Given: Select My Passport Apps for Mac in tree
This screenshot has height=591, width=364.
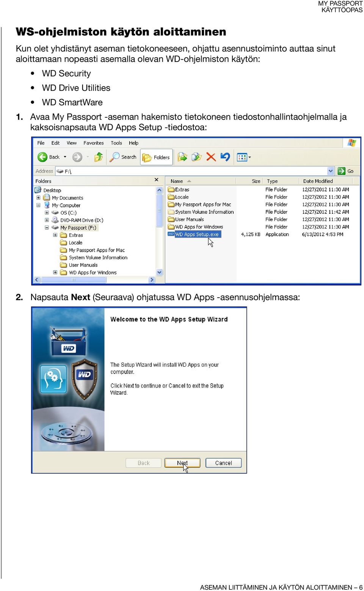Looking at the screenshot, I should [x=97, y=250].
